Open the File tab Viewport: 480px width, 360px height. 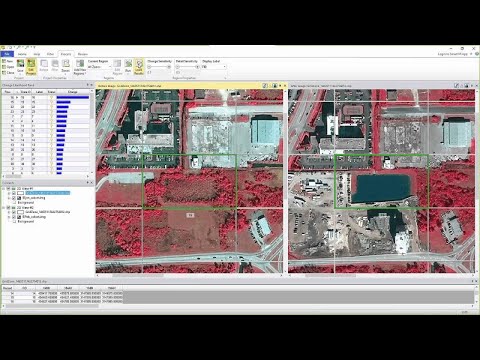tap(7, 54)
